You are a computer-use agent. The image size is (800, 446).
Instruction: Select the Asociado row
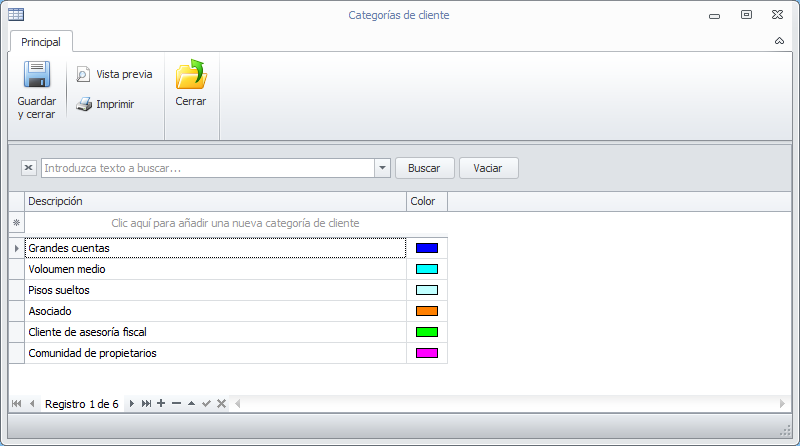(215, 311)
